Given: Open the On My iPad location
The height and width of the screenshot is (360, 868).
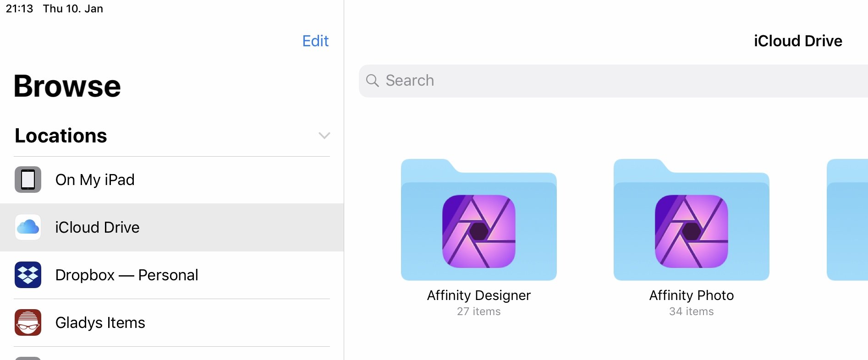Looking at the screenshot, I should (x=172, y=180).
